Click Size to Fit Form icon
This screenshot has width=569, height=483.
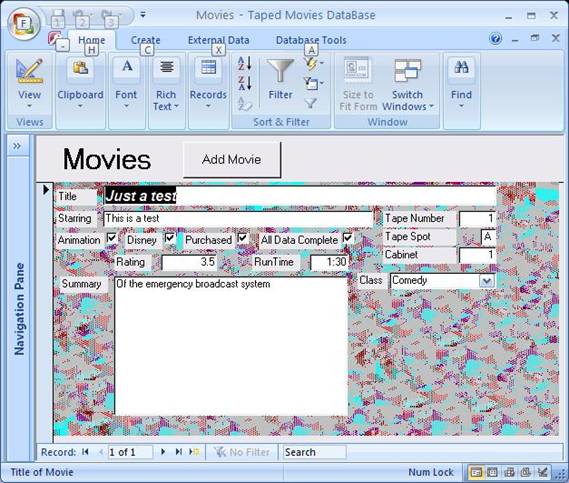357,69
